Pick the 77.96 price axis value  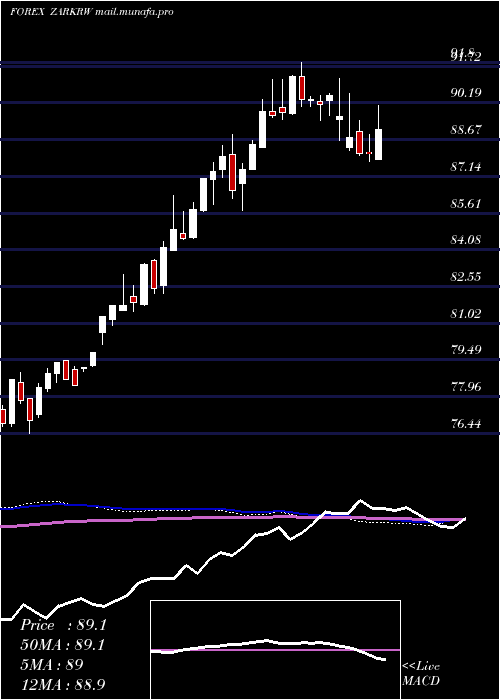click(465, 387)
